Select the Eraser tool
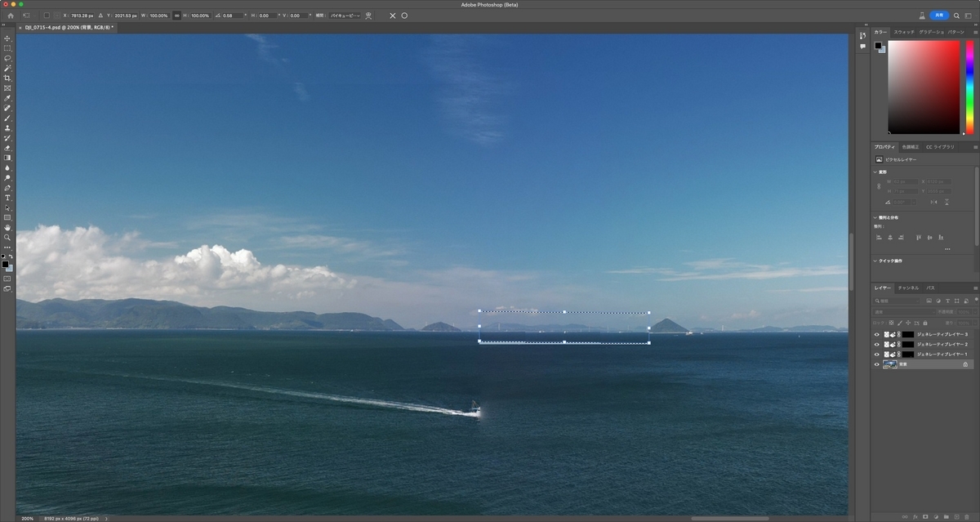 pos(7,148)
